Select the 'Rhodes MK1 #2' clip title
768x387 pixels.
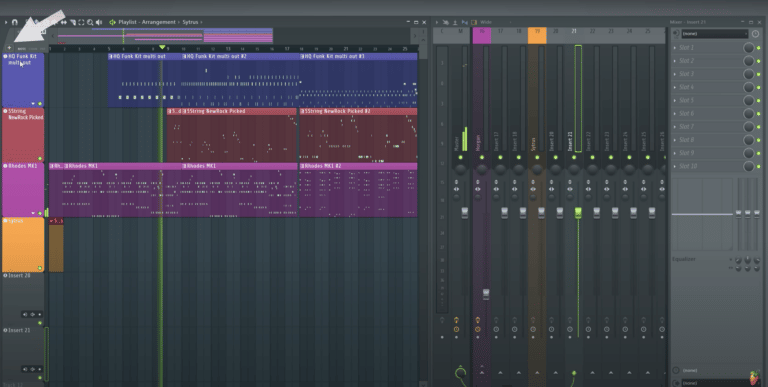(x=323, y=166)
